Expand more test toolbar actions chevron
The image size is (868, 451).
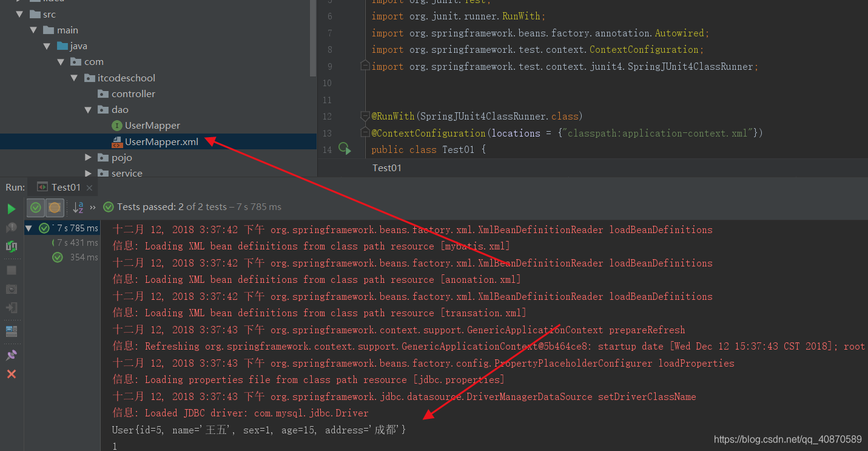(x=93, y=208)
